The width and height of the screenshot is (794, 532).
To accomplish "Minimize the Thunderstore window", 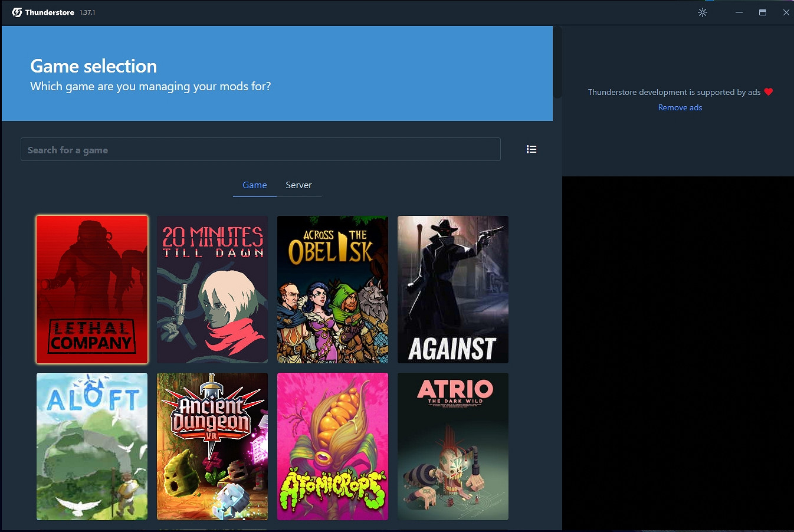I will click(x=739, y=12).
